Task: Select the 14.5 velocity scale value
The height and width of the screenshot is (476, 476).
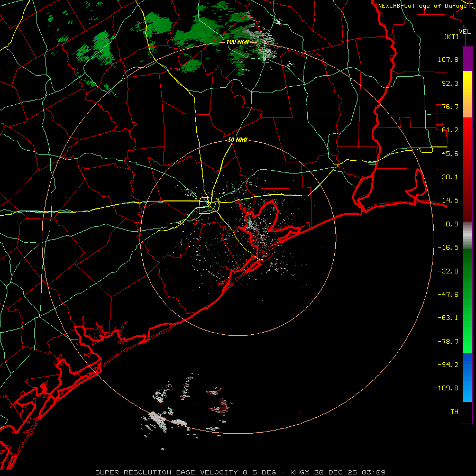Action: pyautogui.click(x=450, y=200)
